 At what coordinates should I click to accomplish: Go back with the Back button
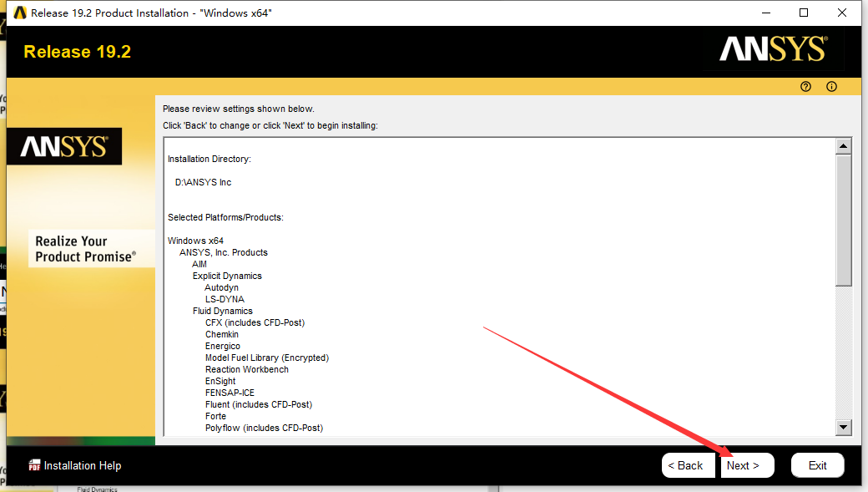(688, 465)
